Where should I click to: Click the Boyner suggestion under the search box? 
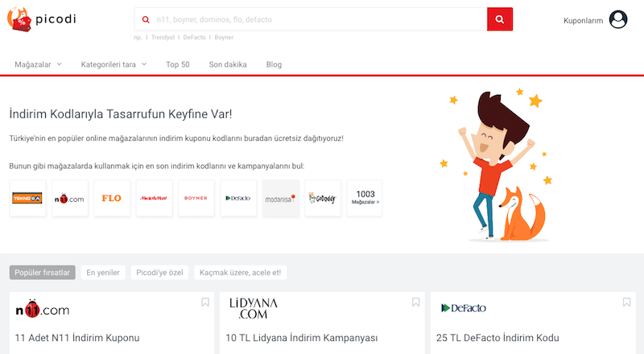(224, 37)
